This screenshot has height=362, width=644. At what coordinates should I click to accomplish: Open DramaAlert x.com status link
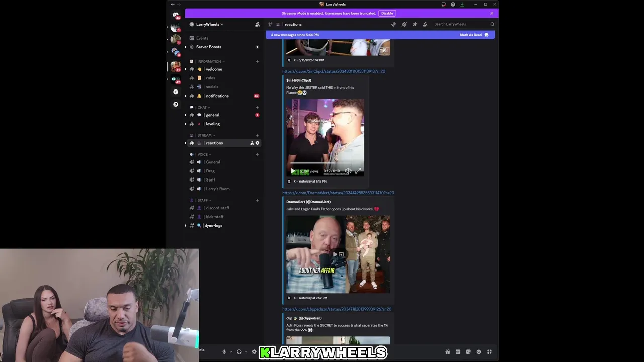(x=338, y=193)
